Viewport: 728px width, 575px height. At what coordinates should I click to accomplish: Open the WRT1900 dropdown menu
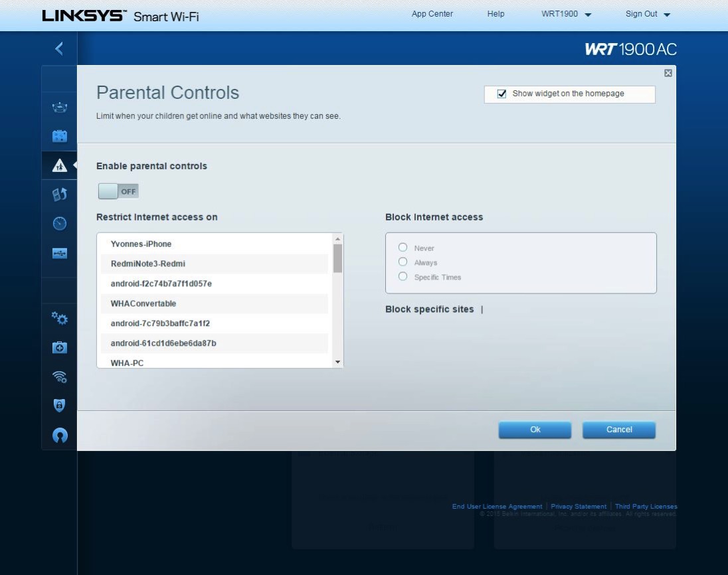(566, 14)
